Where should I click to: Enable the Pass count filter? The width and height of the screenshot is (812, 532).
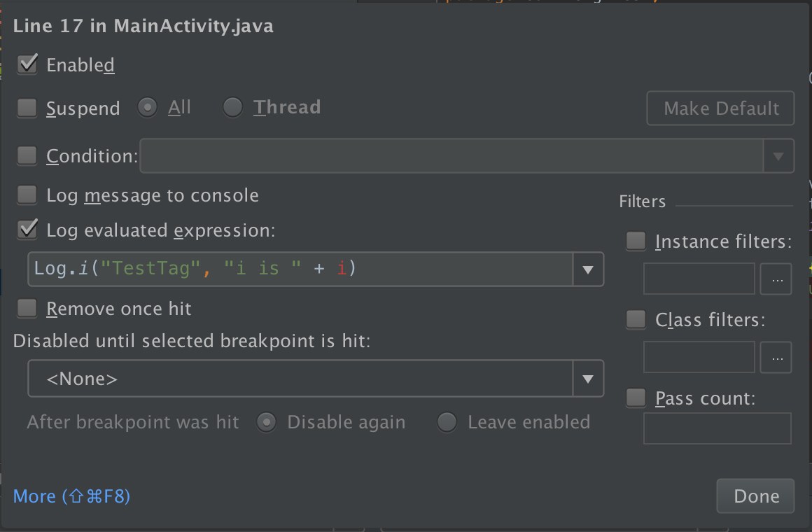coord(635,397)
